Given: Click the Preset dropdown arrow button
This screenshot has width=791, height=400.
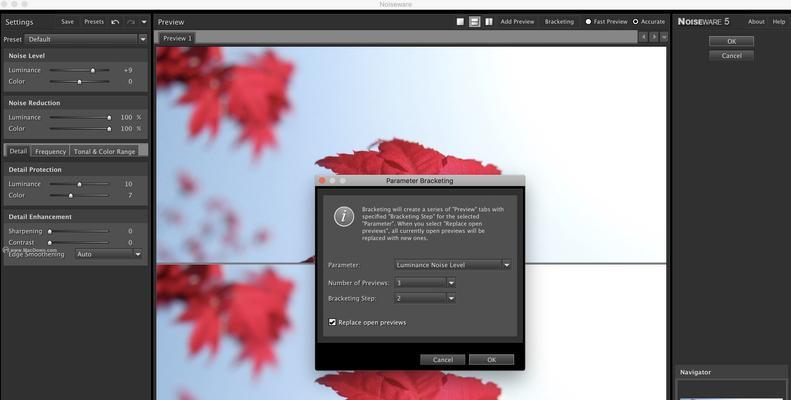Looking at the screenshot, I should pyautogui.click(x=143, y=39).
